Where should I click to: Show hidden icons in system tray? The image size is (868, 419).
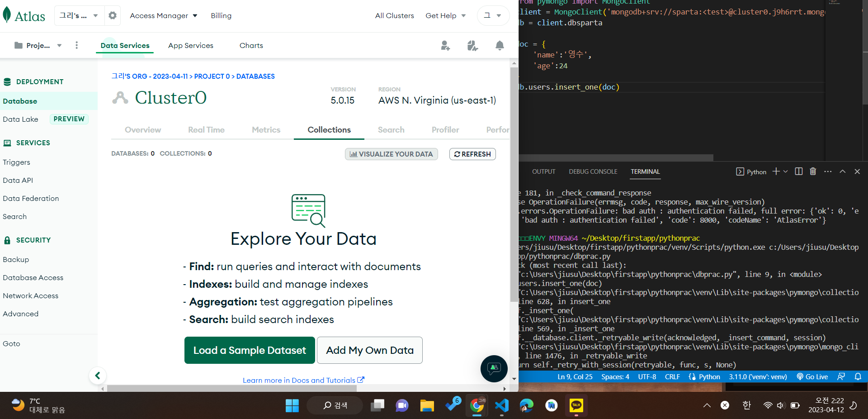[707, 405]
